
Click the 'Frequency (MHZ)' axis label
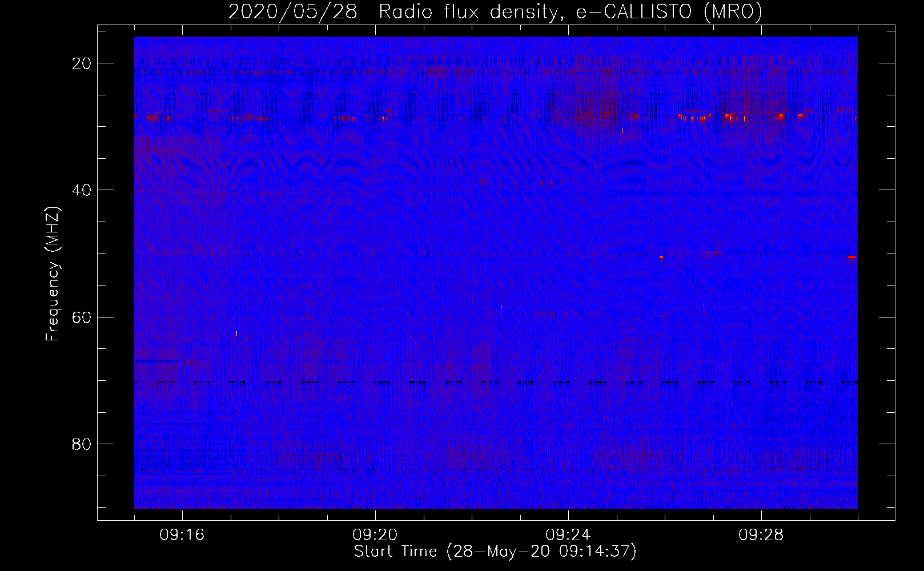pos(53,274)
